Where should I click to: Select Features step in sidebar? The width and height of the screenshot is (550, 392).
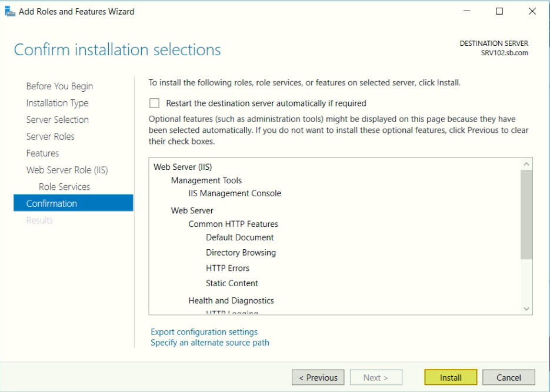42,153
